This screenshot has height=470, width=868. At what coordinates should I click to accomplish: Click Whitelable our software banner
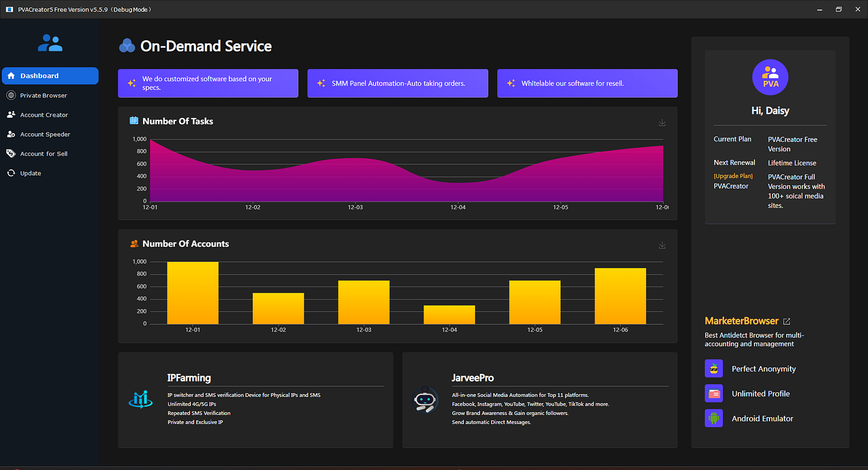point(587,83)
